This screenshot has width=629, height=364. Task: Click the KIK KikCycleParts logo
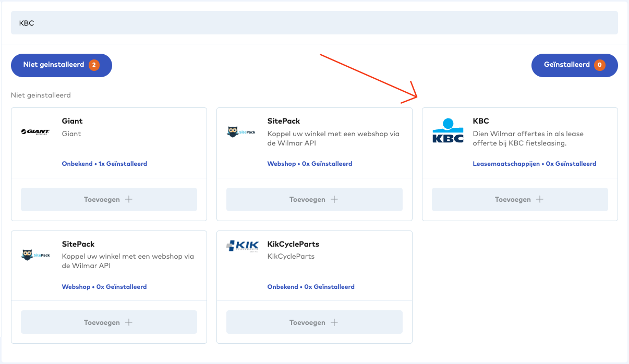point(242,246)
